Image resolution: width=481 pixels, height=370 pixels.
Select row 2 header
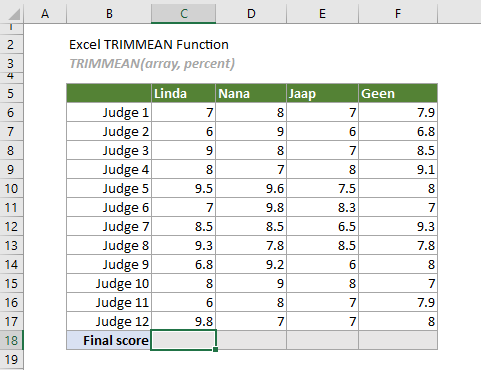pyautogui.click(x=11, y=44)
